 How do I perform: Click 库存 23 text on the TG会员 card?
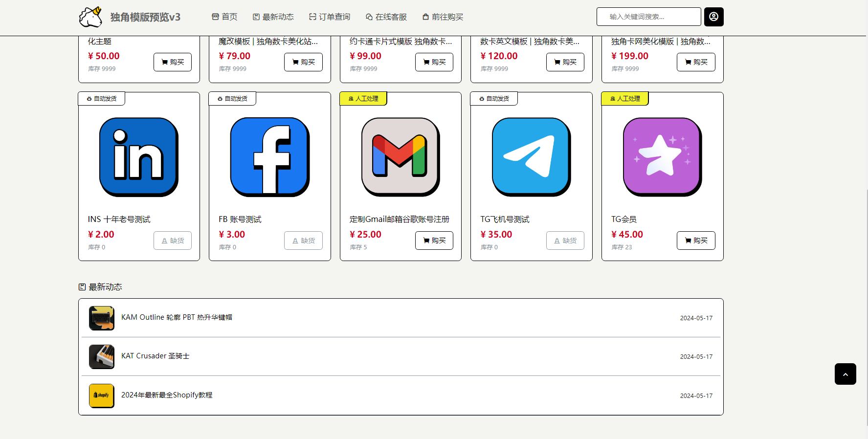(x=622, y=247)
